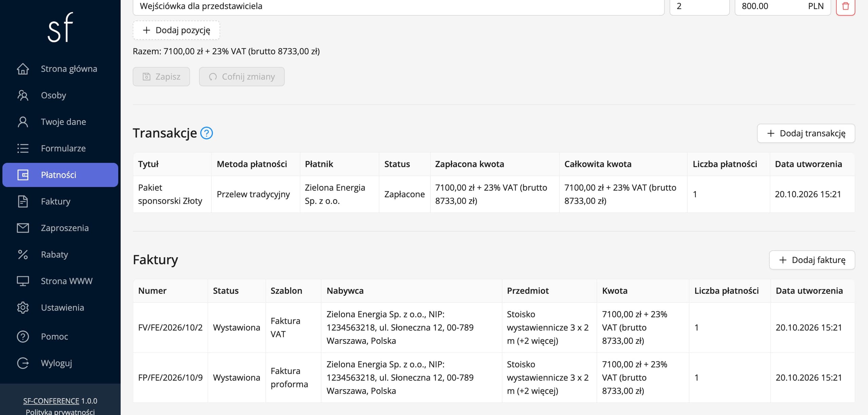Click the Zapisz button
This screenshot has height=415, width=868.
161,77
